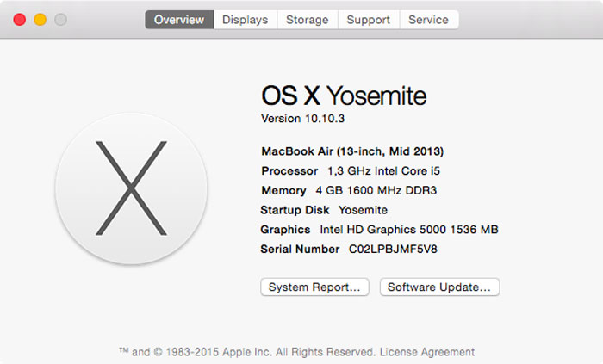This screenshot has width=603, height=364.
Task: Open the Displays tab
Action: [245, 20]
